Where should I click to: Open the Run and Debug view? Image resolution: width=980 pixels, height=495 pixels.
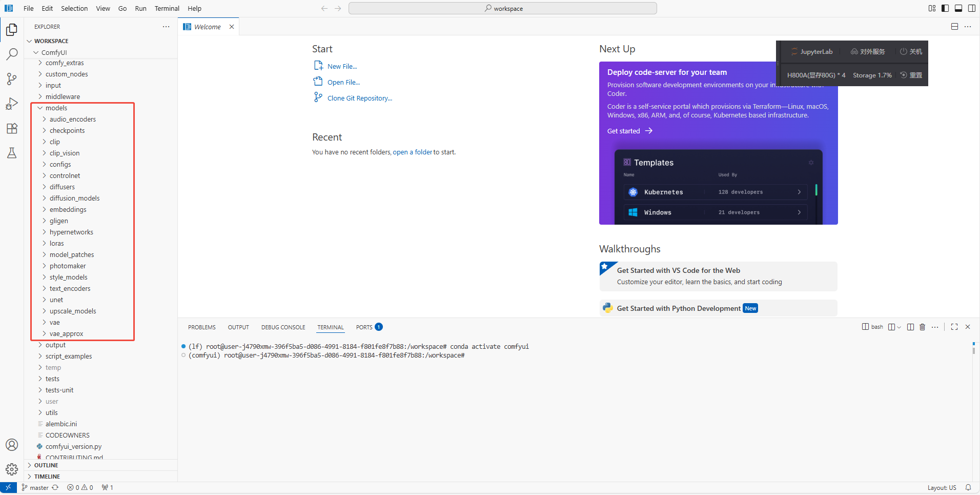click(x=12, y=104)
